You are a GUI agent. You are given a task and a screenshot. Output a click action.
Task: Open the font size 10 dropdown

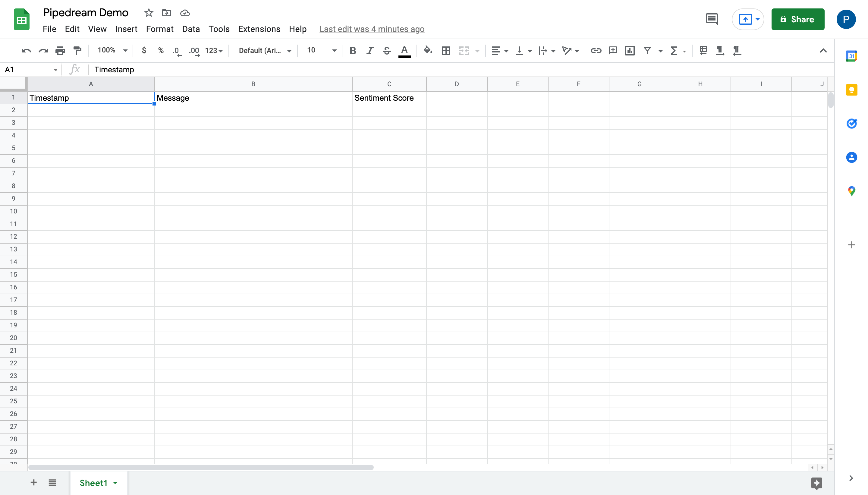point(321,51)
